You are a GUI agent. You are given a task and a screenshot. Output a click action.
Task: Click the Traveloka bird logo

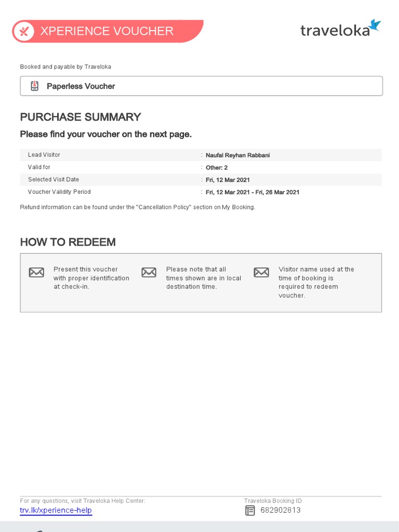pyautogui.click(x=375, y=25)
